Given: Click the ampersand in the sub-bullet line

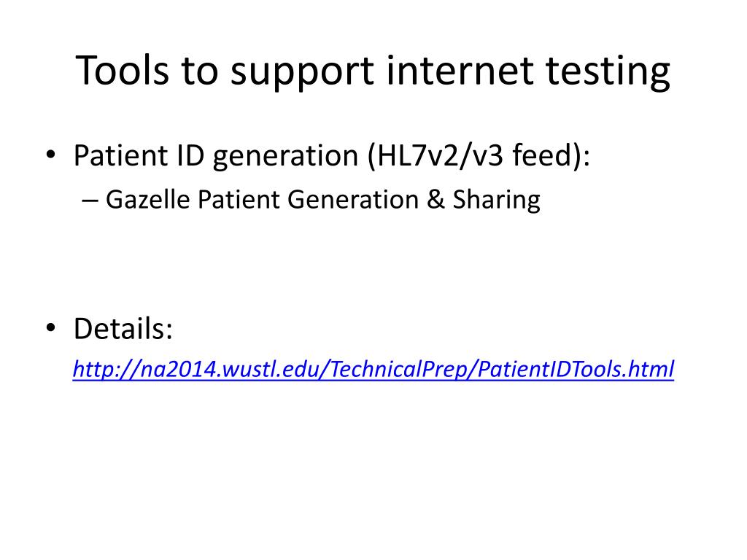Looking at the screenshot, I should 436,199.
